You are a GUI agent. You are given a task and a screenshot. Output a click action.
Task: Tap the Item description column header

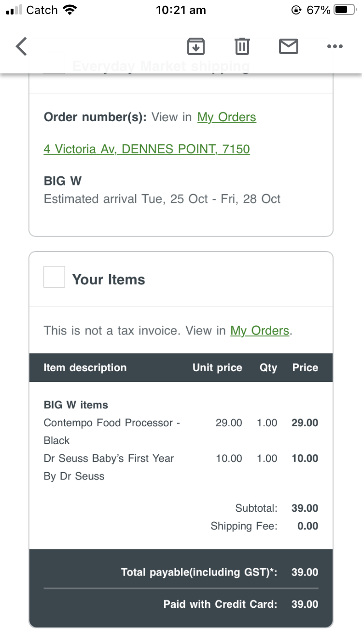tap(85, 368)
